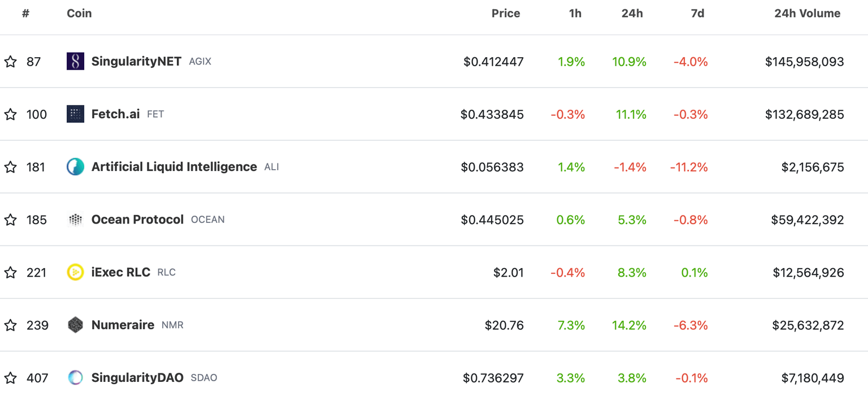Viewport: 868px width, 400px height.
Task: Open the iExec RLC coin page
Action: click(x=120, y=272)
